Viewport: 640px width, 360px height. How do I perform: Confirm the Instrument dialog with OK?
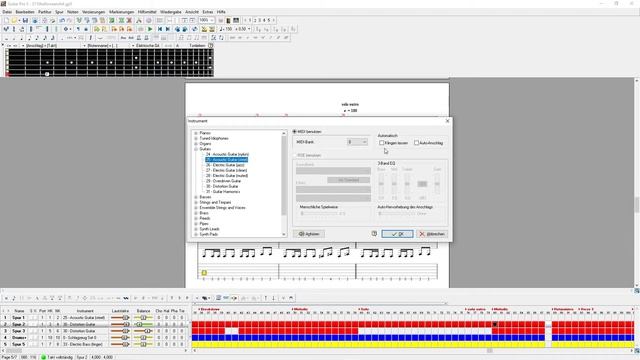pyautogui.click(x=397, y=234)
